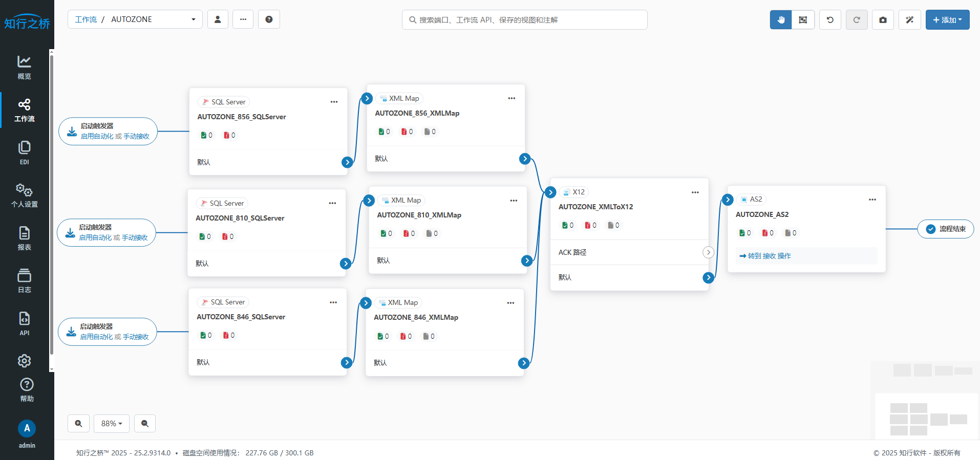Open options menu of AUTOZONE_846_XMLMap
This screenshot has height=460, width=980.
pyautogui.click(x=510, y=303)
